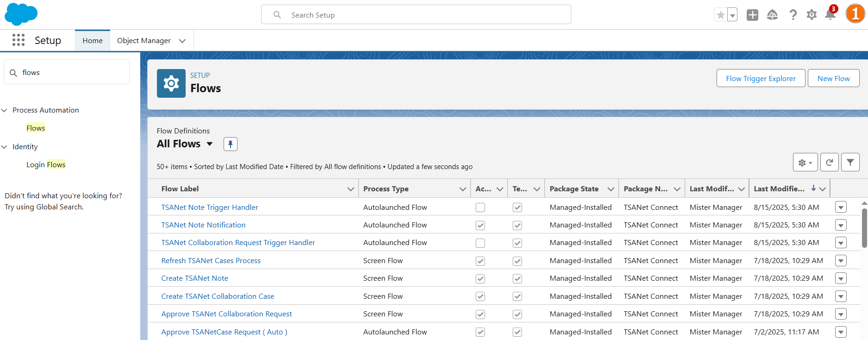The height and width of the screenshot is (340, 868).
Task: Open Global Actions plus icon
Action: 752,15
